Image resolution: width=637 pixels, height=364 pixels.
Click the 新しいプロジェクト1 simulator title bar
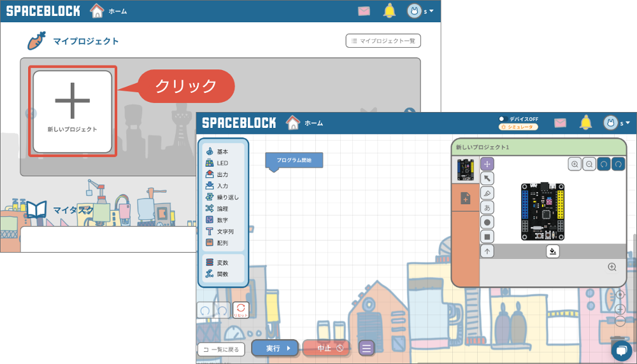tap(539, 147)
